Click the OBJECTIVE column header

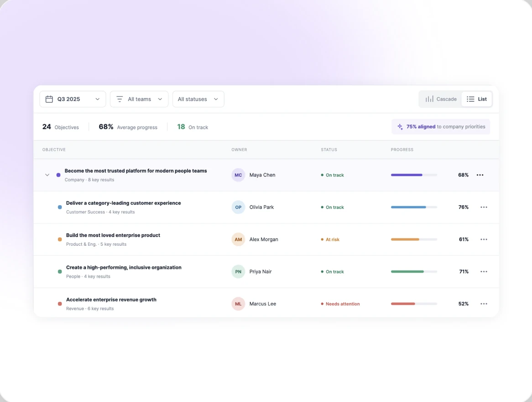pyautogui.click(x=54, y=149)
